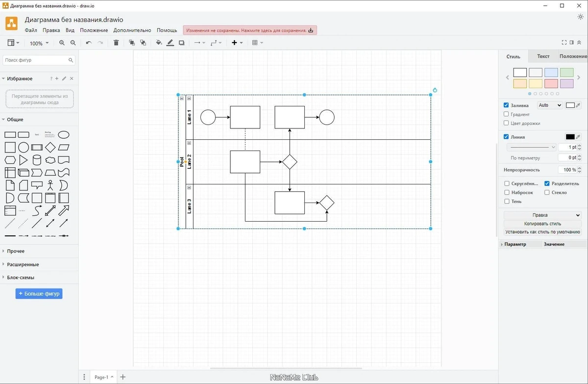Click the Больше фигур button
Image resolution: width=588 pixels, height=384 pixels.
click(39, 294)
